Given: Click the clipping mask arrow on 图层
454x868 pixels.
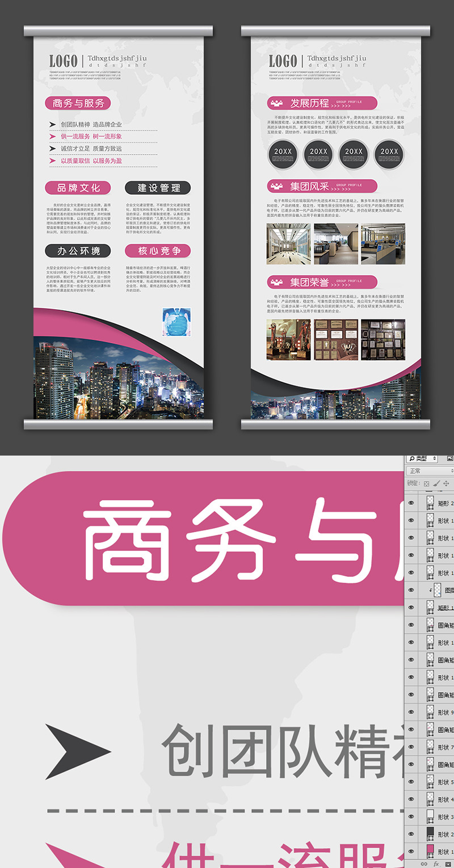Looking at the screenshot, I should 431,590.
